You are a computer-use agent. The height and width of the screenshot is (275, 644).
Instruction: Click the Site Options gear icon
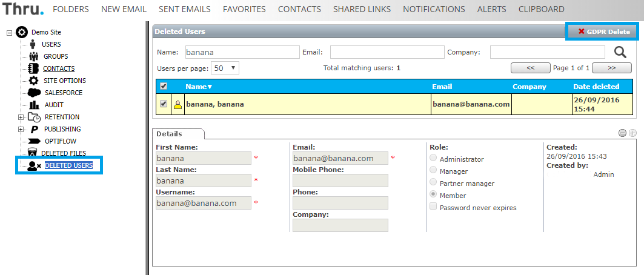point(34,81)
